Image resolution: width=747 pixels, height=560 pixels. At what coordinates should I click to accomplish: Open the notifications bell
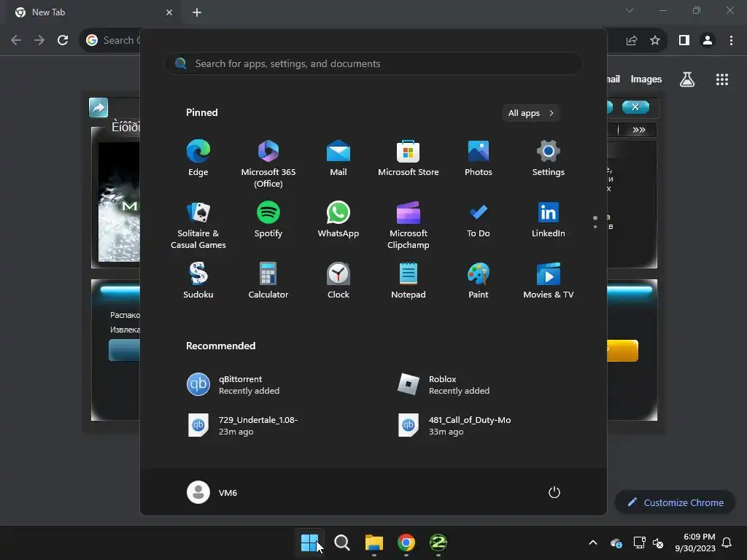[727, 542]
